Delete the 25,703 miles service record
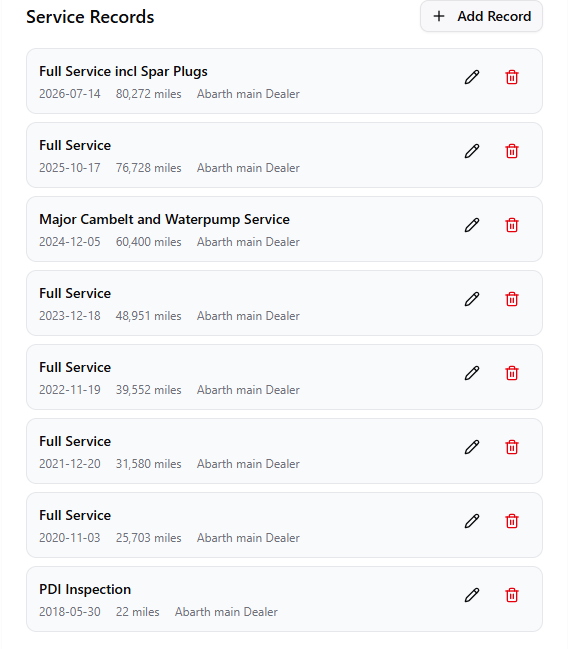This screenshot has width=568, height=649. pos(512,522)
